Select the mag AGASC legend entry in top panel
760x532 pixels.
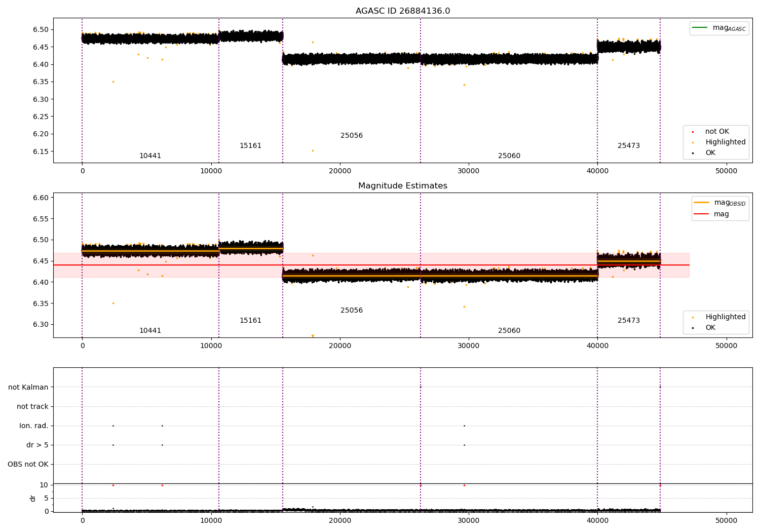[x=719, y=28]
